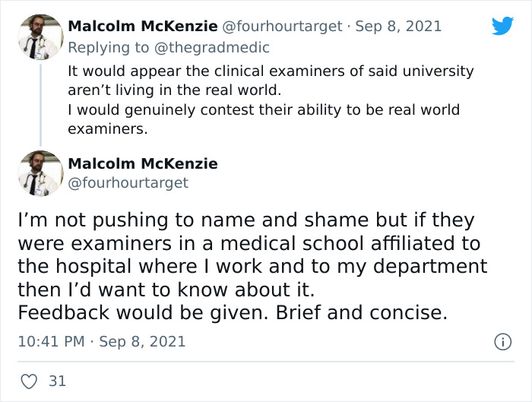Open Malcolm McKenzie's avatar in main tweet
The height and width of the screenshot is (402, 532).
40,173
